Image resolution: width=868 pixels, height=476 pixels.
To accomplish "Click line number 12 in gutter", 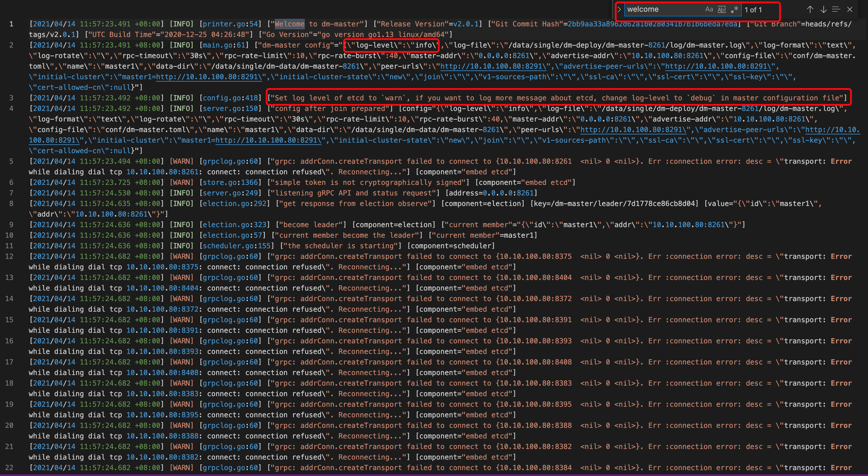I will pos(9,256).
